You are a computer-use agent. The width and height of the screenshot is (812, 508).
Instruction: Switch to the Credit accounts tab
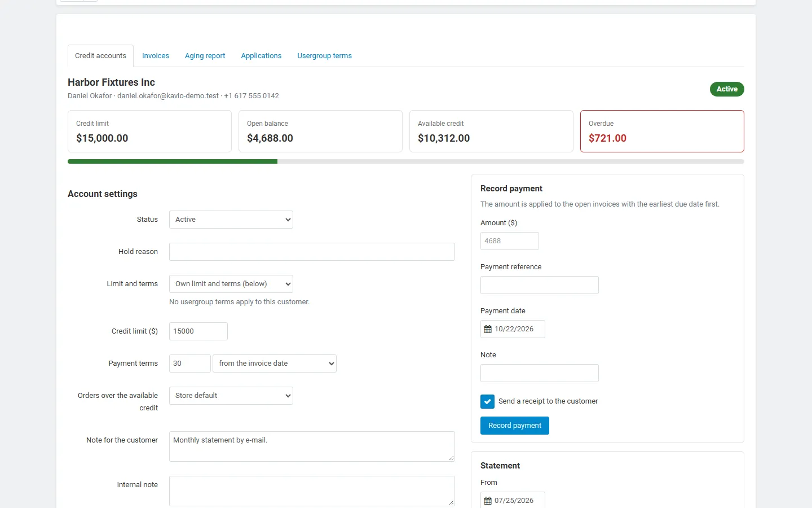[100, 56]
